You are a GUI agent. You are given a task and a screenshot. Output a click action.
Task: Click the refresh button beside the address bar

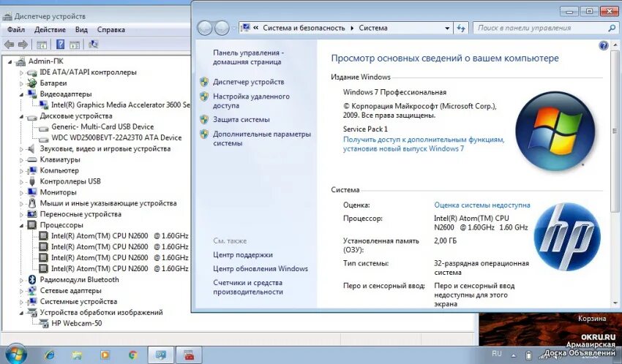[460, 28]
